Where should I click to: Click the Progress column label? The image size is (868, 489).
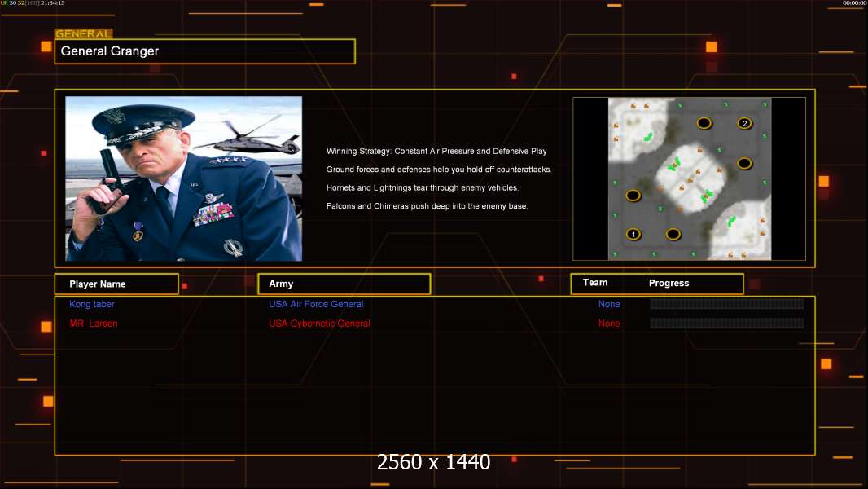tap(669, 284)
